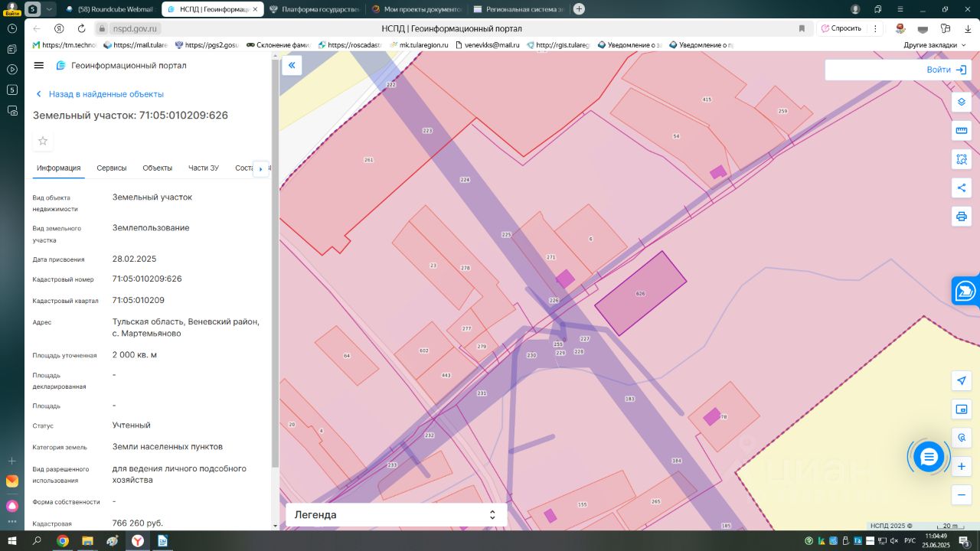This screenshot has width=980, height=551.
Task: Open the hamburger main menu
Action: (x=39, y=66)
